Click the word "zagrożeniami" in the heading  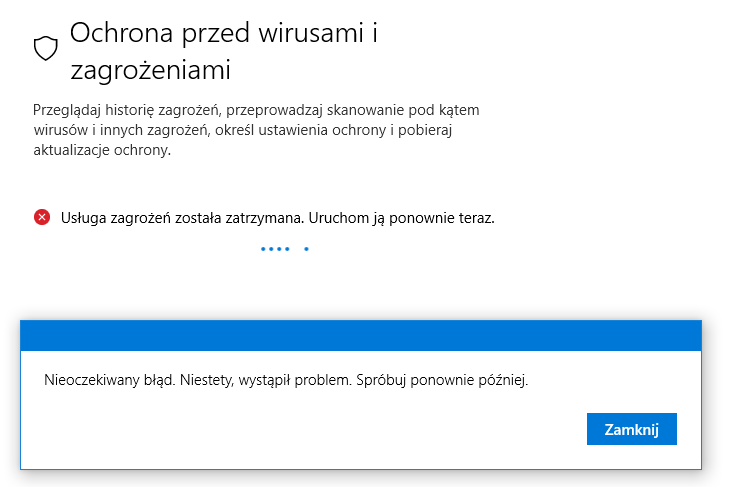pyautogui.click(x=150, y=70)
